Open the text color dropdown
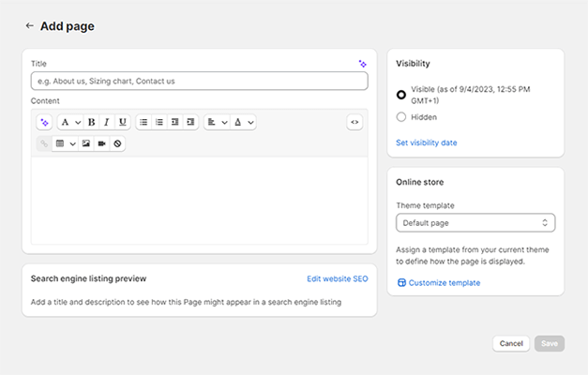 [x=243, y=122]
